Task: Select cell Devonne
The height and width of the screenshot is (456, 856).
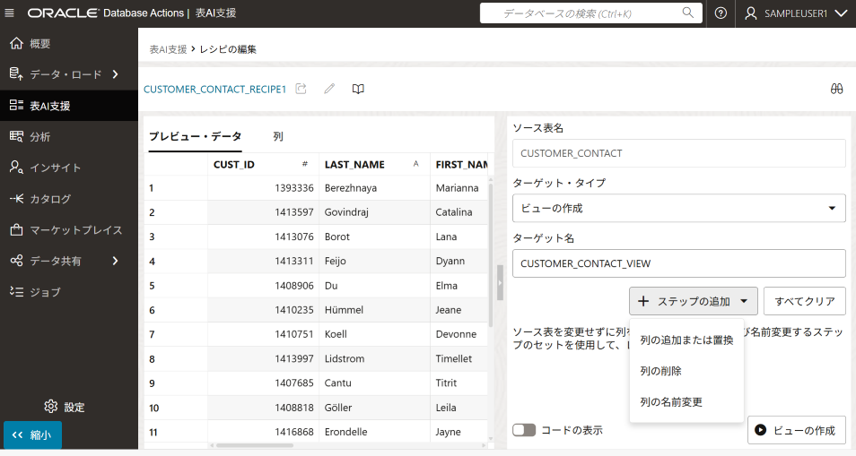Action: click(x=459, y=334)
